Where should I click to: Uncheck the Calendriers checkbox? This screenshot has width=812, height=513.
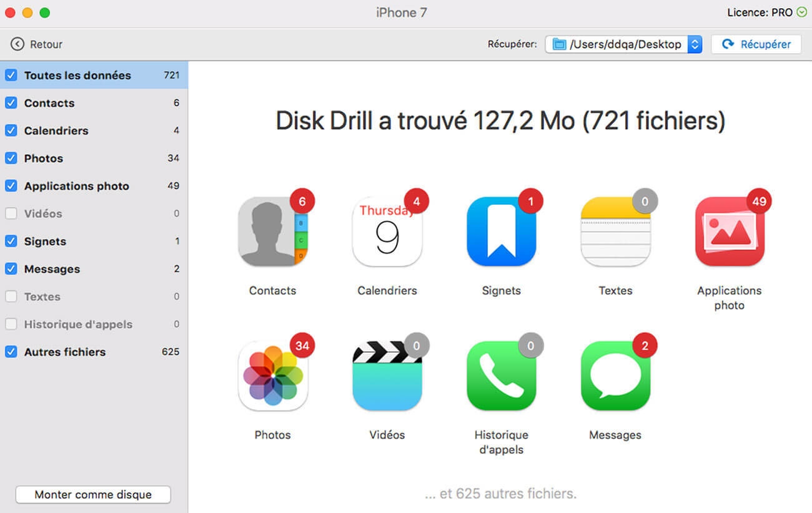coord(11,130)
